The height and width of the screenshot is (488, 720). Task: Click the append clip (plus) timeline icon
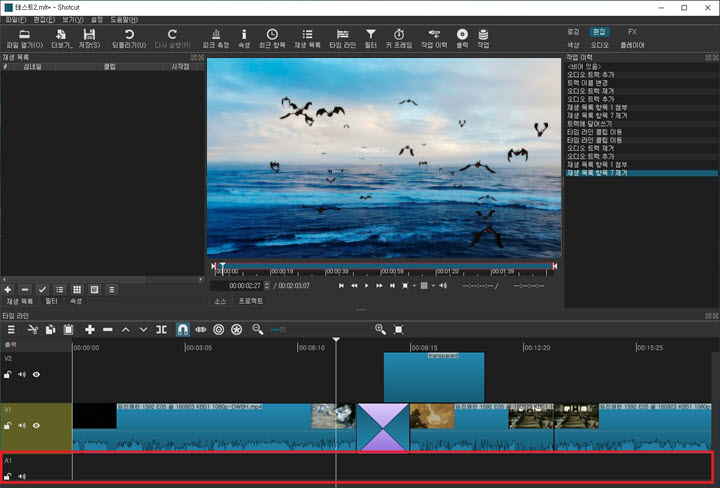[x=90, y=329]
